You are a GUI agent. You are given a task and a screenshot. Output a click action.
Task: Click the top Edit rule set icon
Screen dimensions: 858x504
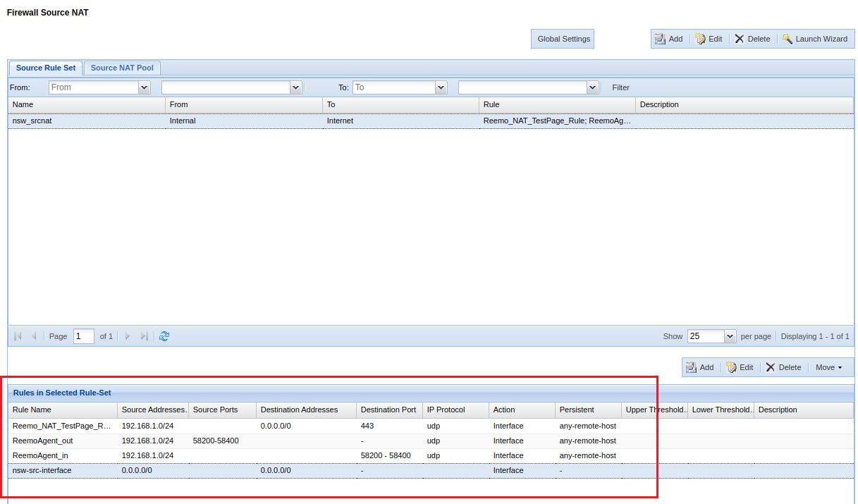click(x=701, y=39)
